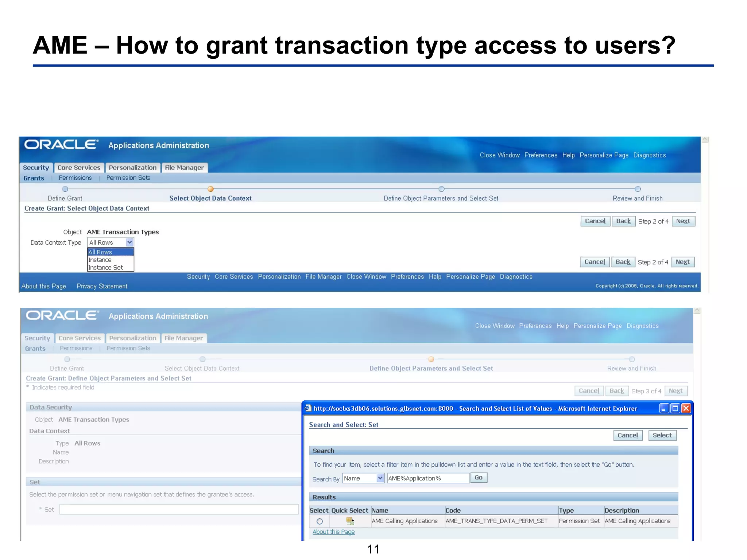Click the scroll-up arrow of top window
This screenshot has height=560, width=747.
click(705, 140)
